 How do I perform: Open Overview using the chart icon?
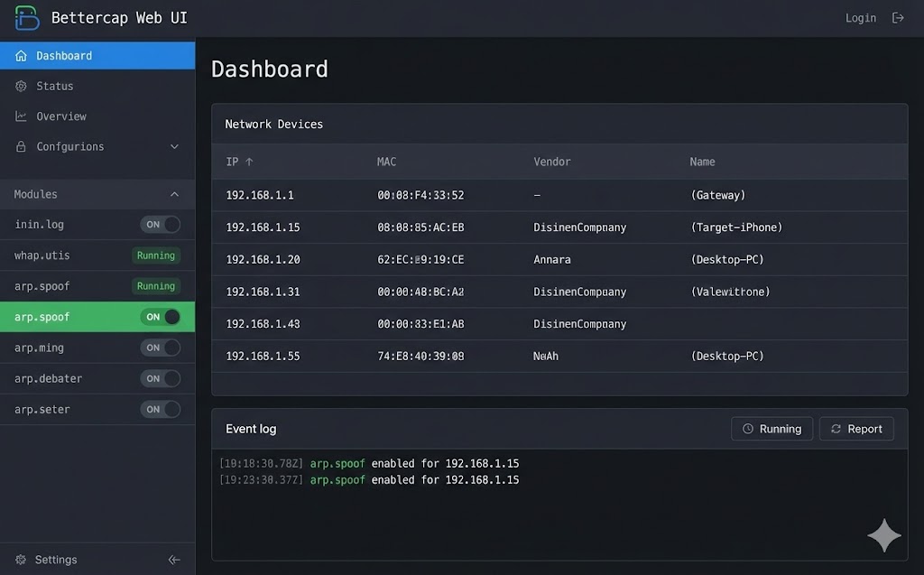pos(20,116)
